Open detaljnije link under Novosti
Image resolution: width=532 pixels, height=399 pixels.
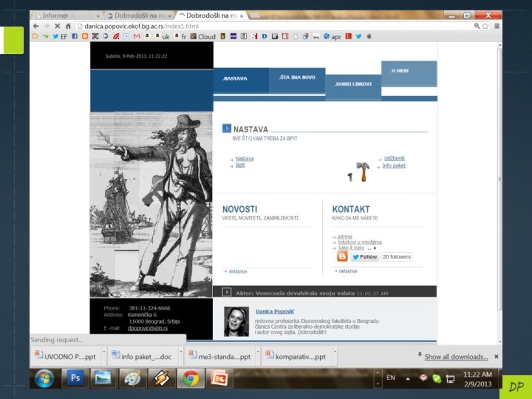(237, 271)
